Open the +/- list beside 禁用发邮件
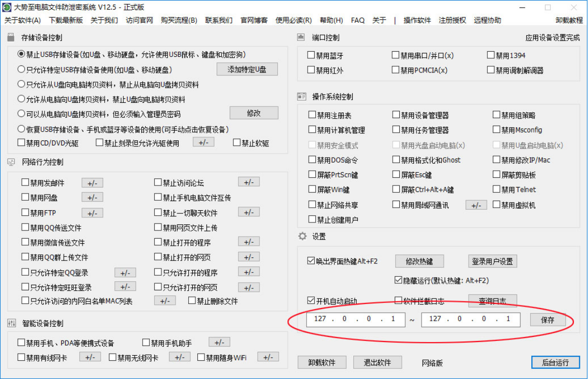This screenshot has width=588, height=379. point(92,183)
